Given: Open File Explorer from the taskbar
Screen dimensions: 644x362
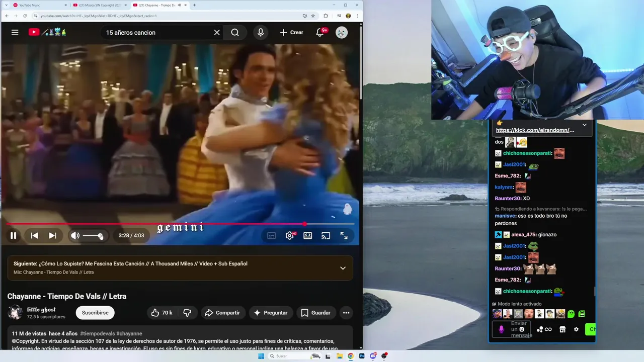Looking at the screenshot, I should (340, 356).
